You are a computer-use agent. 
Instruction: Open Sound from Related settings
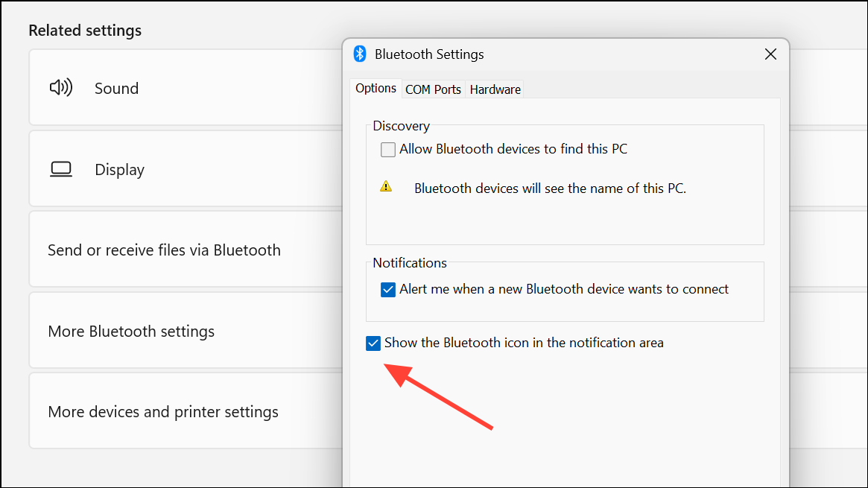[x=116, y=87]
